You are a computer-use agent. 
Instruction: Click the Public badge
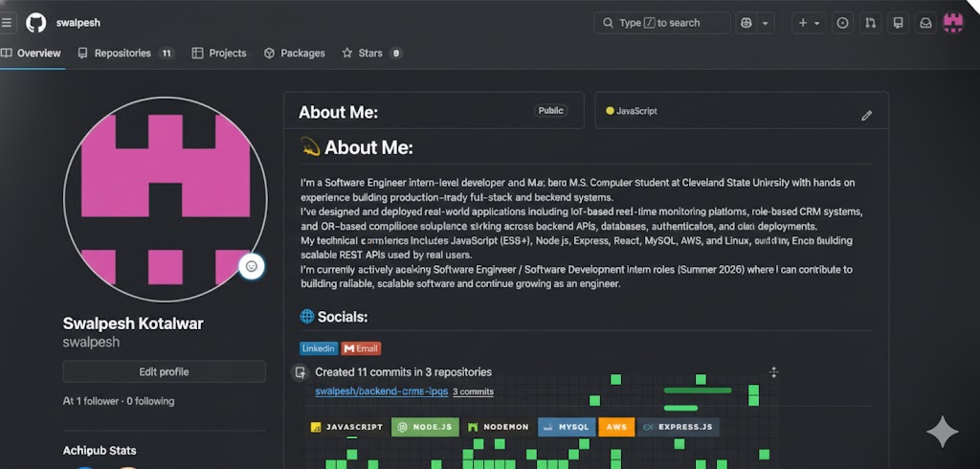point(550,111)
